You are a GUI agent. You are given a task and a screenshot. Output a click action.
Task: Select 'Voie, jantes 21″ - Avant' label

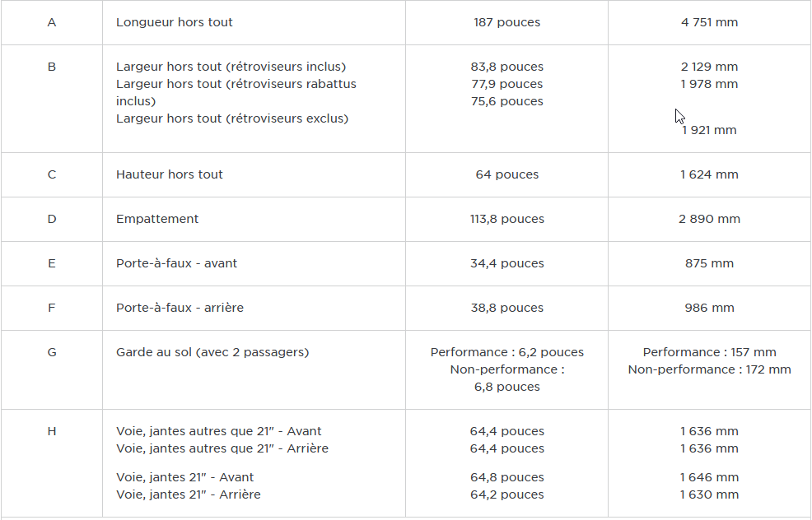pyautogui.click(x=184, y=477)
